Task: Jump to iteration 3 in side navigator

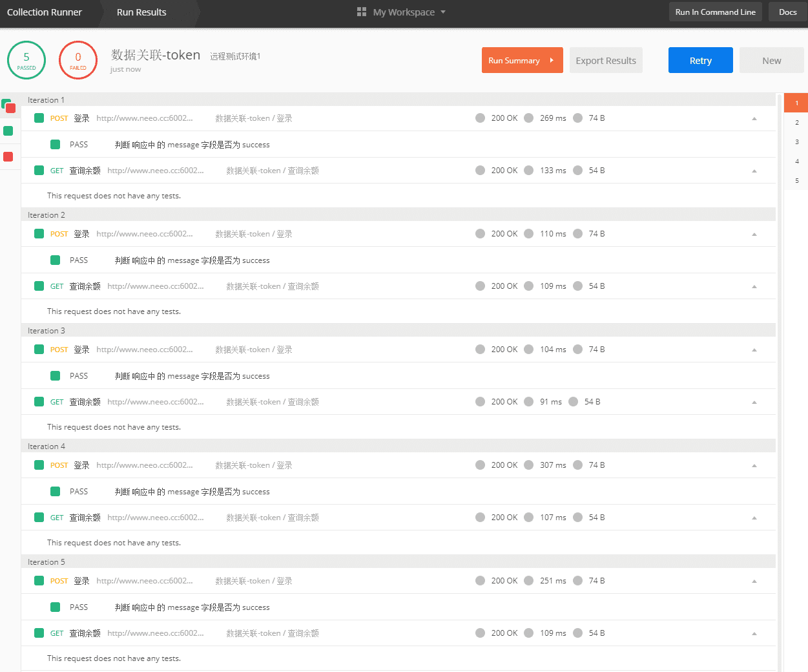Action: point(796,142)
